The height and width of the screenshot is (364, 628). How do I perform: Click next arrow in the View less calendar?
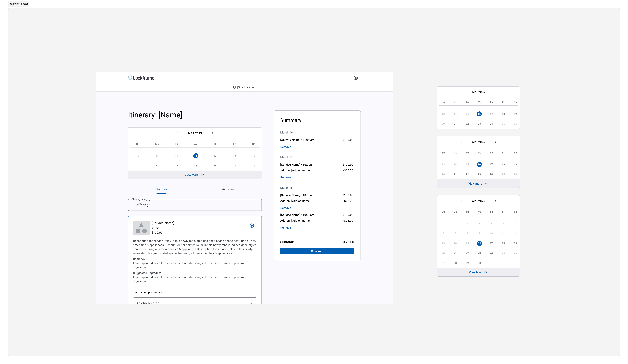(496, 201)
